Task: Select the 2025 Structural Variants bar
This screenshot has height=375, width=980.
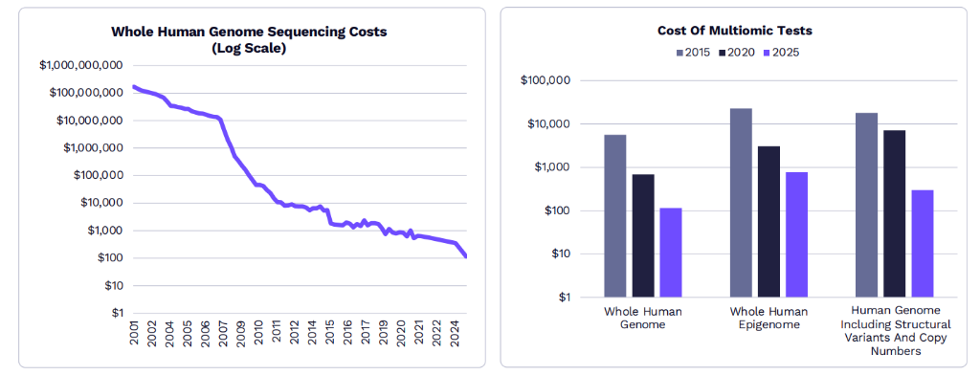Action: [922, 243]
